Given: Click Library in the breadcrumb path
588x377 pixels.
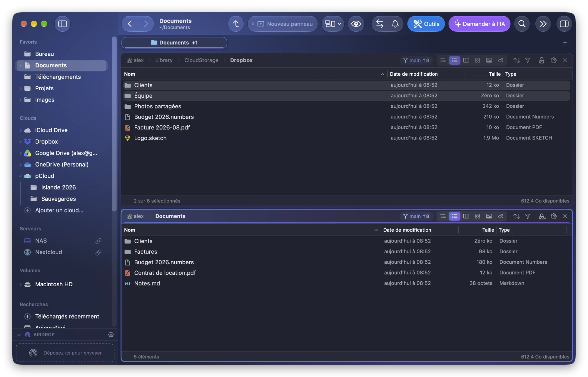Looking at the screenshot, I should coord(164,60).
